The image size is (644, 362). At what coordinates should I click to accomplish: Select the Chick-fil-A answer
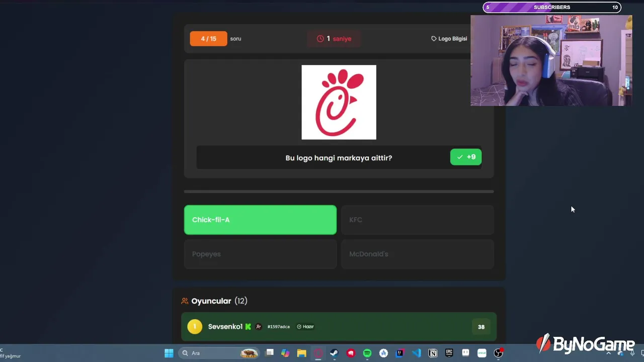260,220
